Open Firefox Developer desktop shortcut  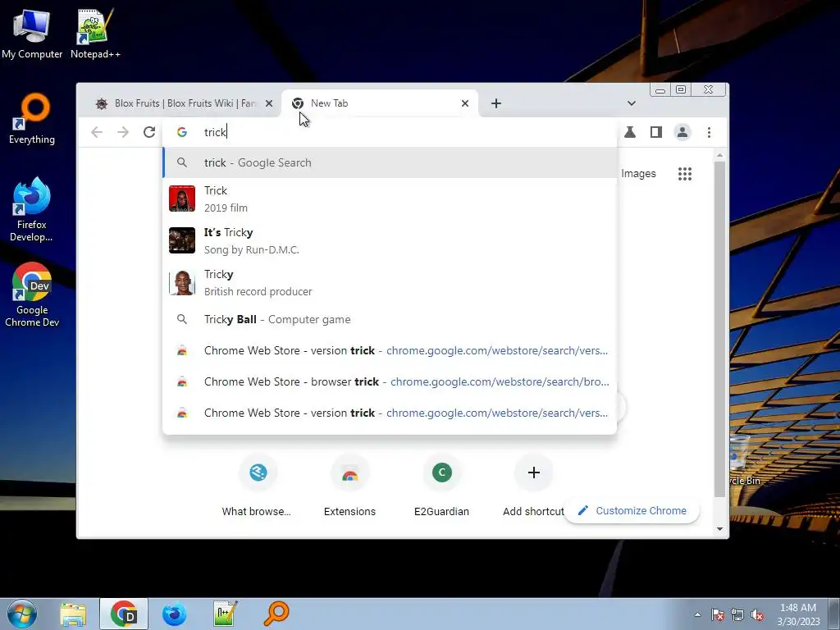32,209
